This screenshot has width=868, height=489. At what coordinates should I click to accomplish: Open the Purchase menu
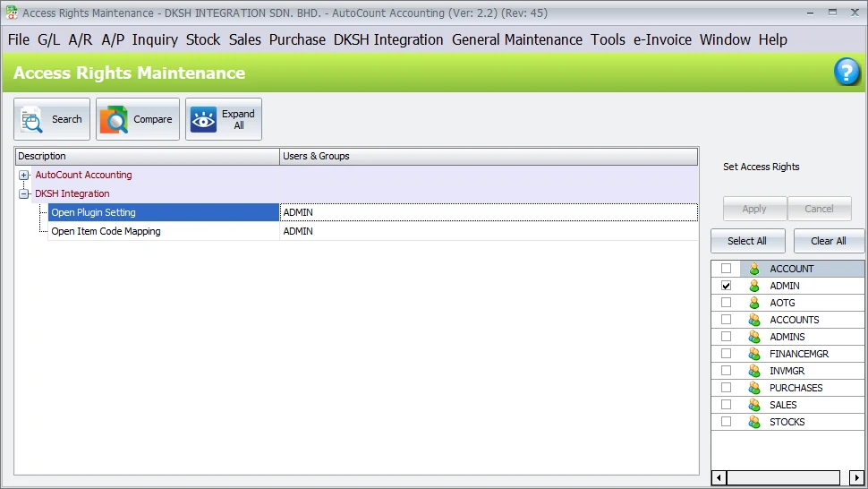pyautogui.click(x=297, y=40)
